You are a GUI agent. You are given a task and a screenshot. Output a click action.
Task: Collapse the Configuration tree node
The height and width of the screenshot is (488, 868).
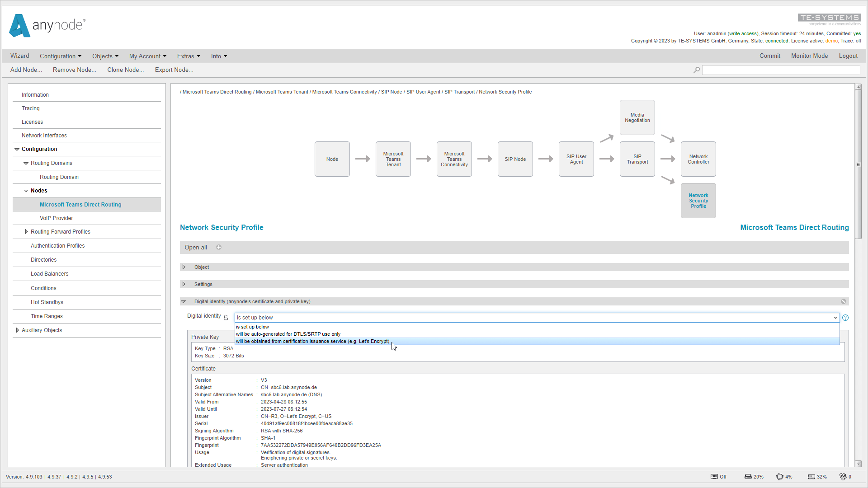(17, 149)
